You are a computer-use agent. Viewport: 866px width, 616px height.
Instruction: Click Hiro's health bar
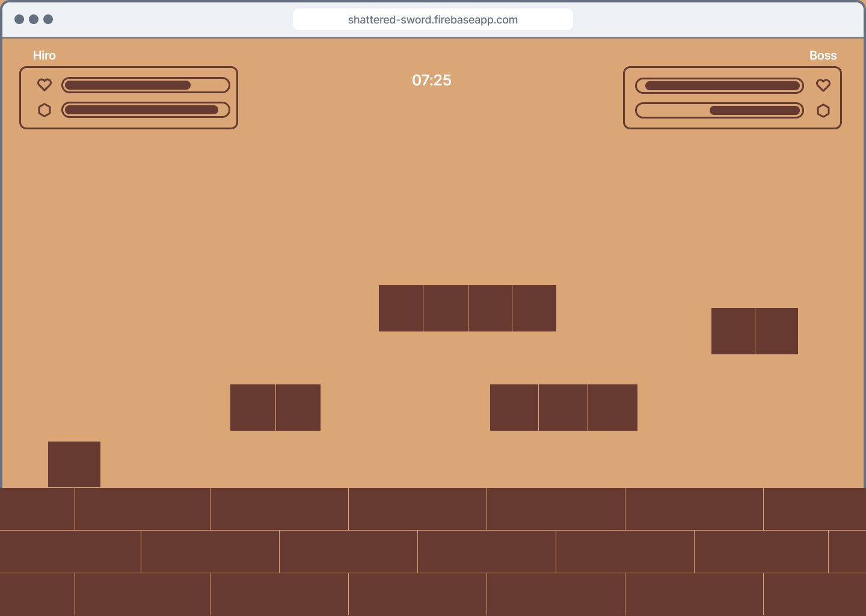[x=146, y=85]
